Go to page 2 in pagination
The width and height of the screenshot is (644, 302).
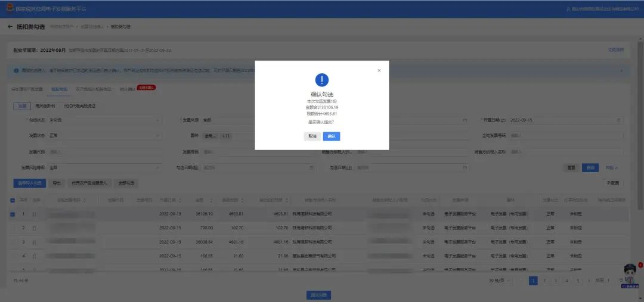[544, 280]
